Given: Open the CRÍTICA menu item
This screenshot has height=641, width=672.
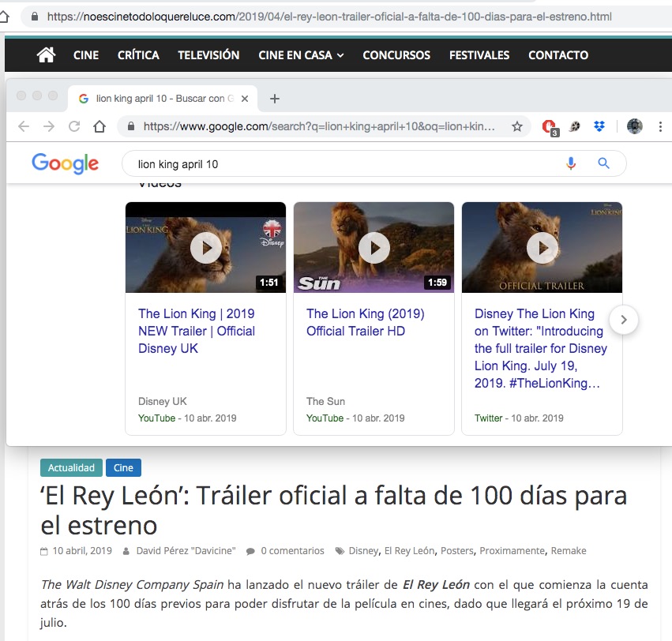Looking at the screenshot, I should pyautogui.click(x=138, y=55).
